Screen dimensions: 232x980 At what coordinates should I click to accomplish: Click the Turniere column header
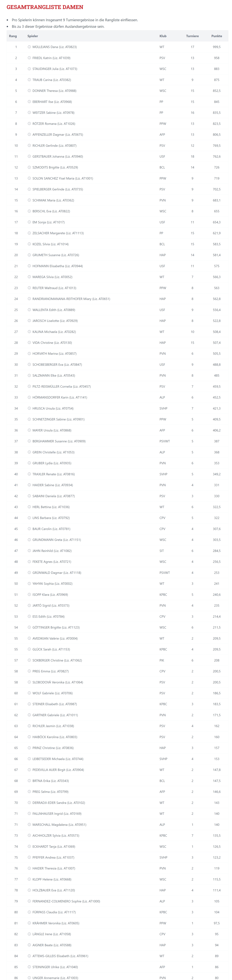coord(192,36)
